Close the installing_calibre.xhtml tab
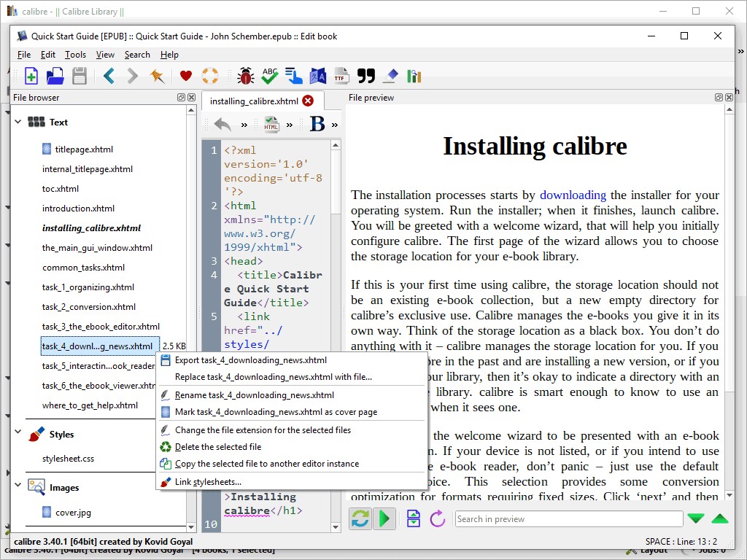Viewport: 747px width, 560px height. coord(309,101)
